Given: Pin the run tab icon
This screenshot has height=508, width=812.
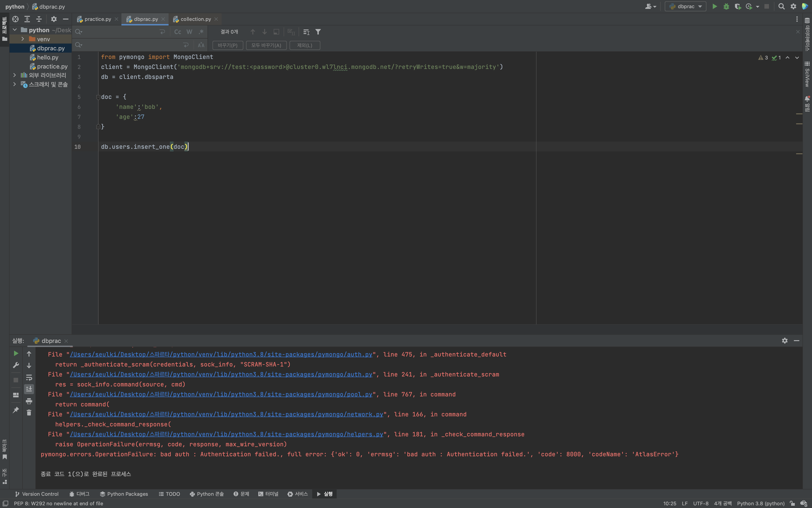Looking at the screenshot, I should click(16, 410).
